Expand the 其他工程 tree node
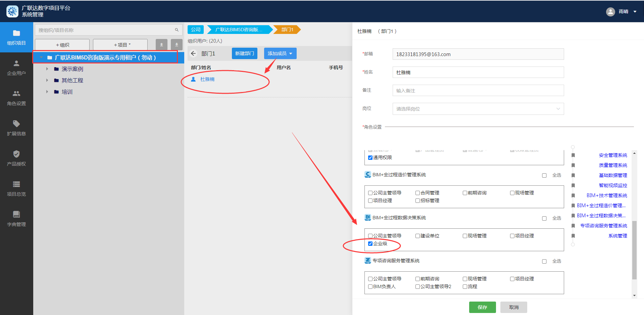The image size is (644, 315). pos(47,80)
